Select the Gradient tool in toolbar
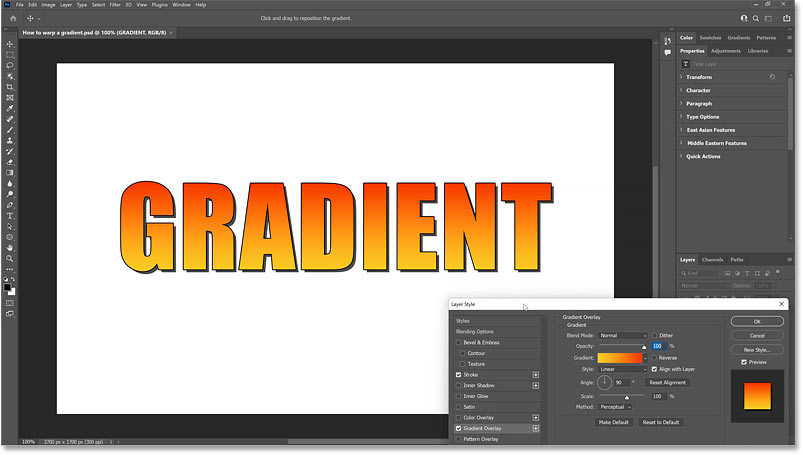 10,173
